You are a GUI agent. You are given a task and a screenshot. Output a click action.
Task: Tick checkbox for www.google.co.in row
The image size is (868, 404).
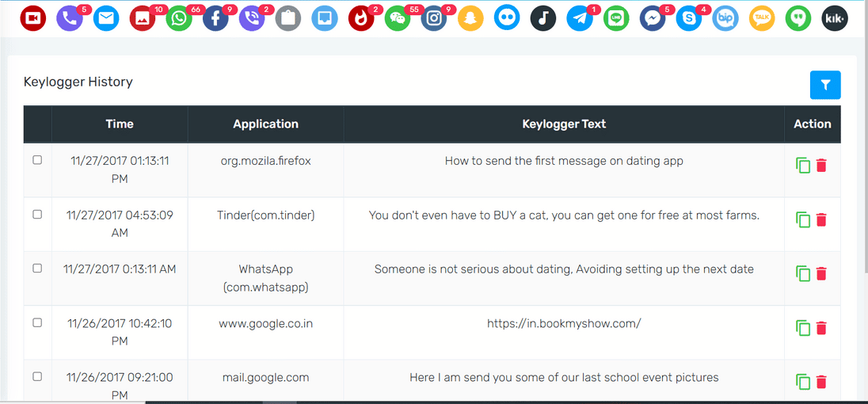coord(37,322)
